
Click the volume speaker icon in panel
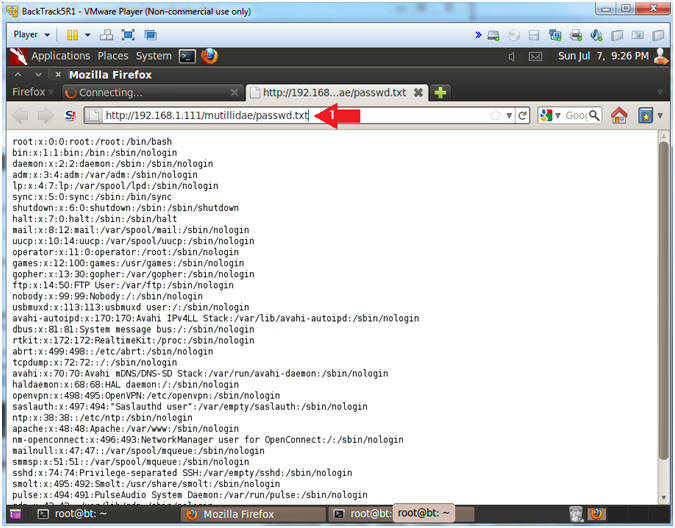[x=511, y=56]
